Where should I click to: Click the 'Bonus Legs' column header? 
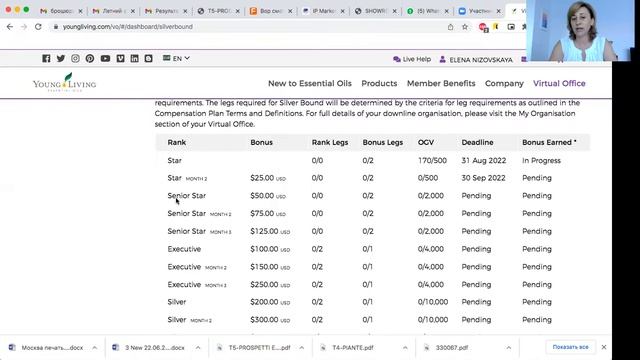[382, 142]
